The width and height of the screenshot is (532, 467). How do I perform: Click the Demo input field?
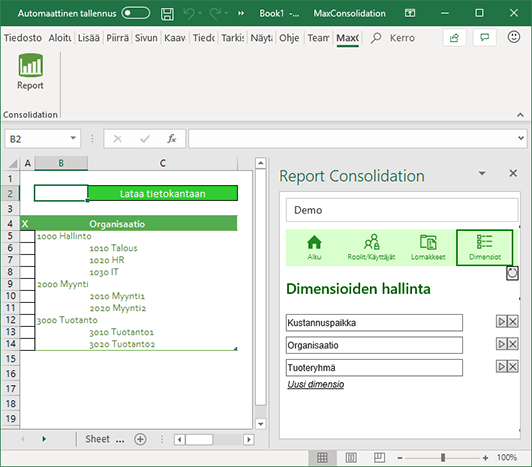402,210
